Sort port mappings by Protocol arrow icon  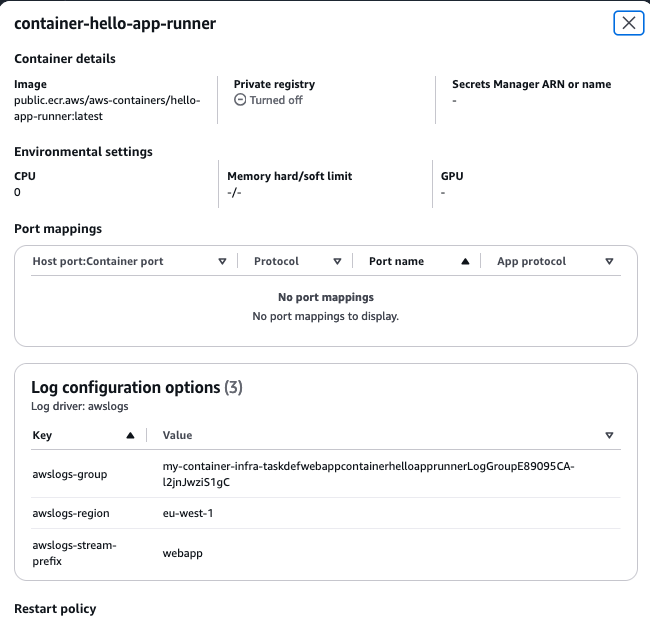coord(337,261)
